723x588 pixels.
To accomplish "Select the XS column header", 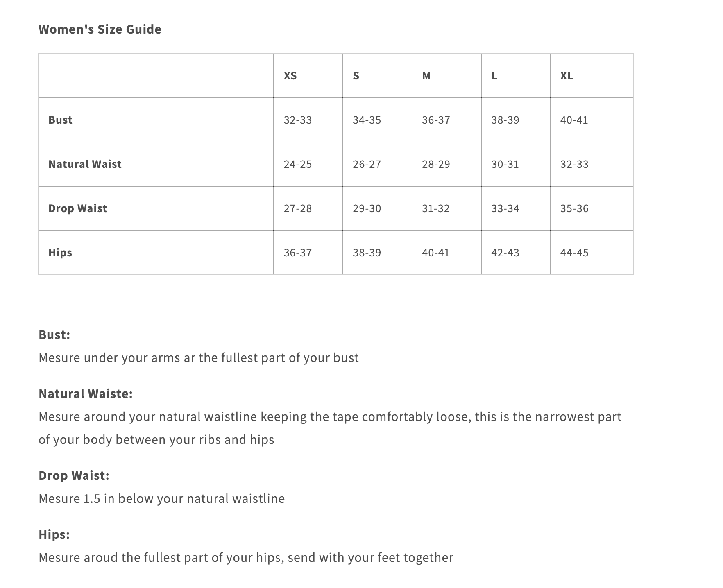I will (x=290, y=76).
